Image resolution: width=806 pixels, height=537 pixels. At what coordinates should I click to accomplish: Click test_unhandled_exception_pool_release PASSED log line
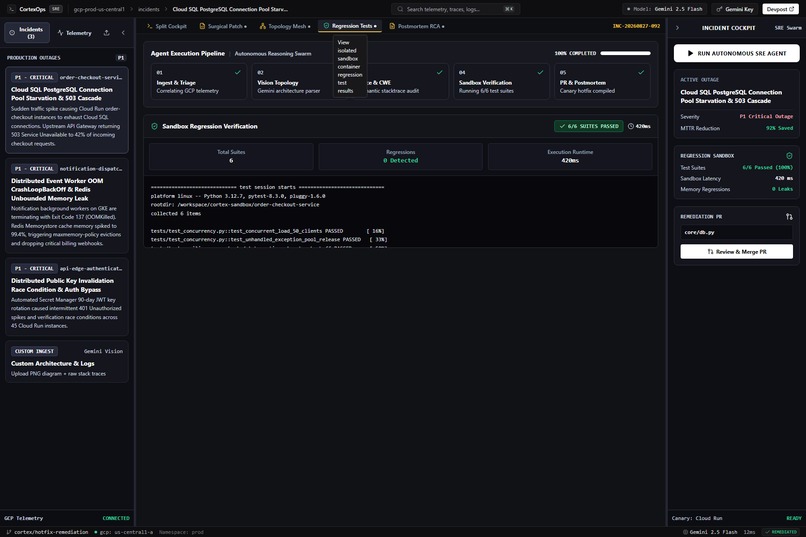tap(269, 239)
